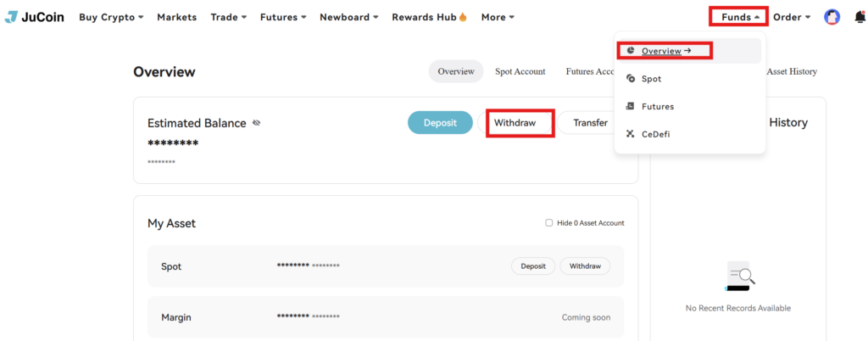Click the Hide 0 Asset Account label
This screenshot has width=868, height=341.
pyautogui.click(x=591, y=223)
